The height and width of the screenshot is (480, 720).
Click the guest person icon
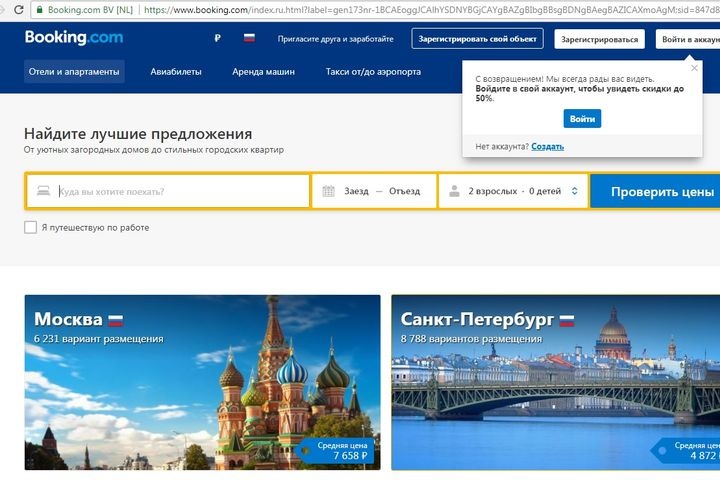click(454, 191)
